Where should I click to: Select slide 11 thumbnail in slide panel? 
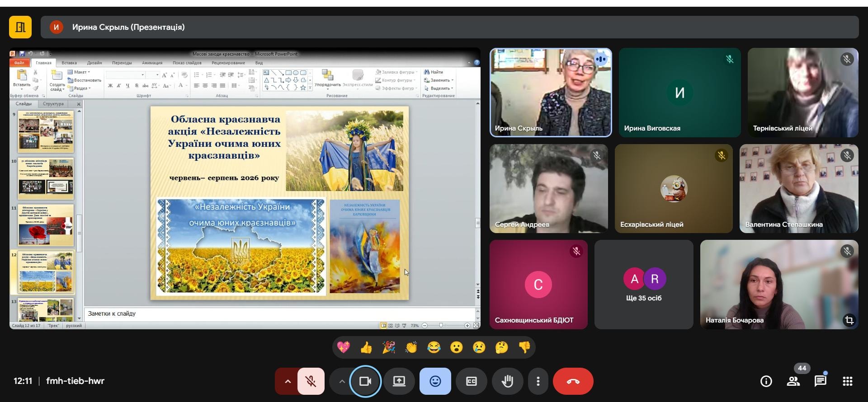click(x=46, y=225)
